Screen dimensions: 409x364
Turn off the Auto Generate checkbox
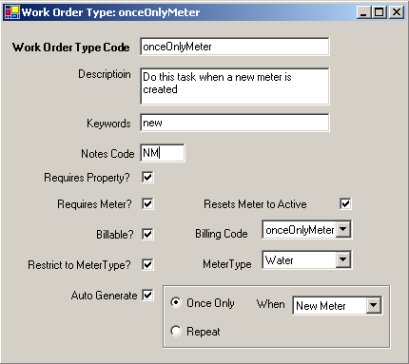pyautogui.click(x=147, y=295)
